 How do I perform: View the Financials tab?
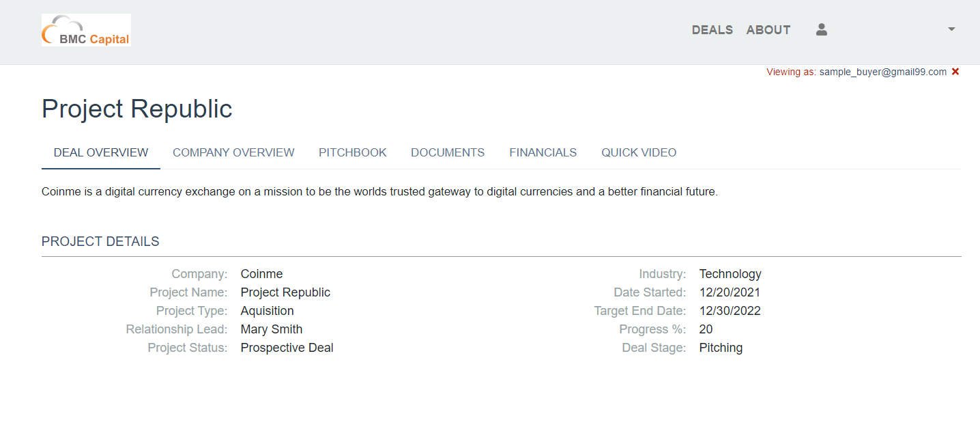click(x=543, y=153)
